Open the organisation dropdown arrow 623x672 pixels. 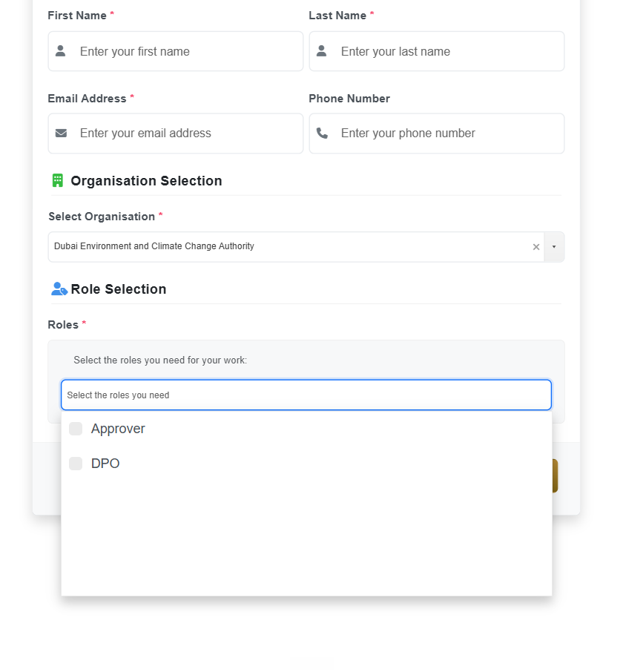(x=554, y=247)
